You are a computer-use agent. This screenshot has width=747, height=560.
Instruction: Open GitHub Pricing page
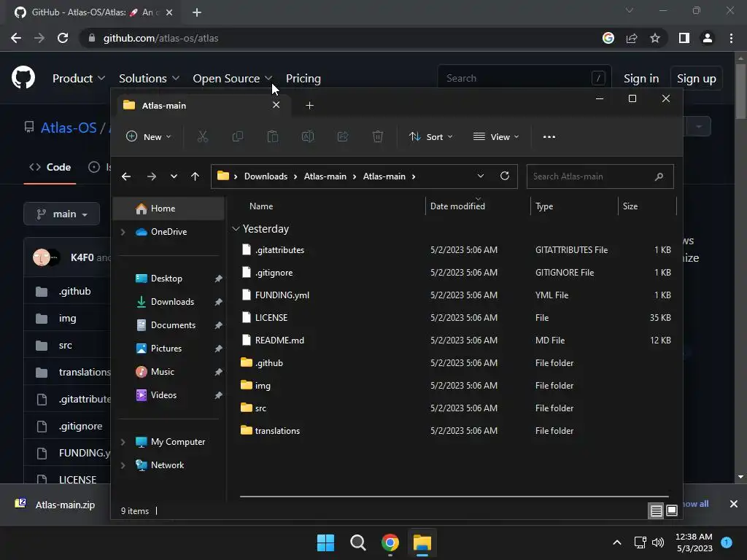click(x=303, y=79)
